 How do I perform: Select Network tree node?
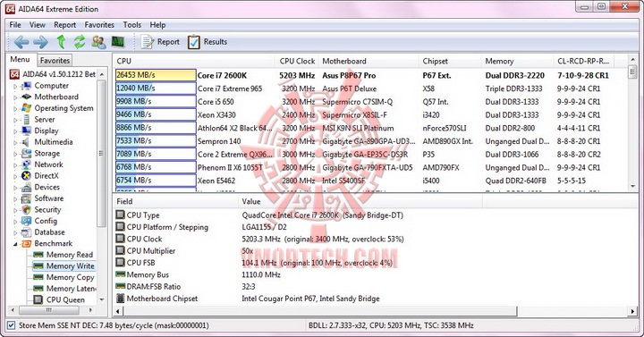48,164
